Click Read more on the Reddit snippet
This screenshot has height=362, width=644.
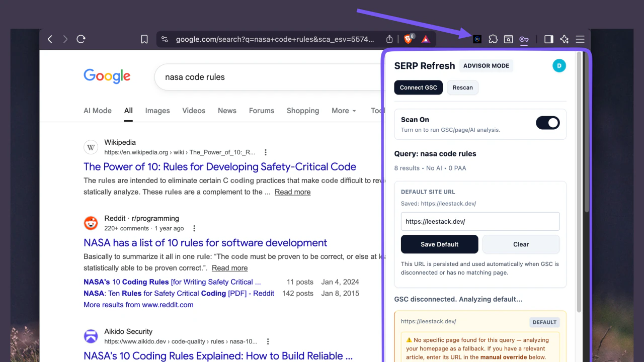(229, 268)
